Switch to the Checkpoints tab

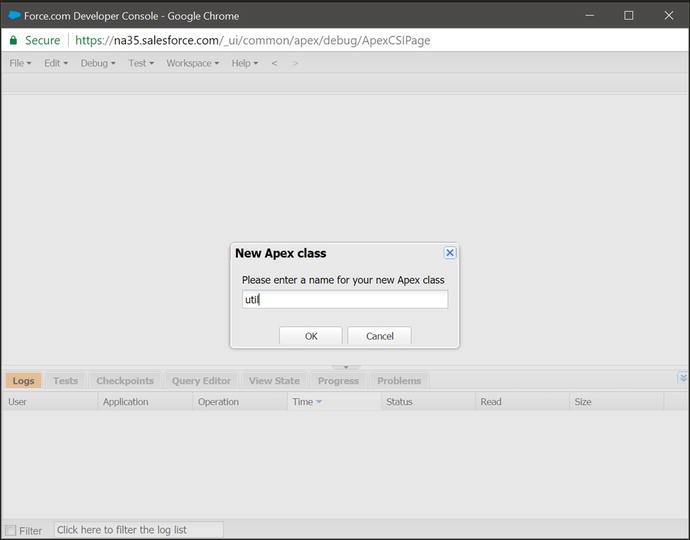(125, 381)
